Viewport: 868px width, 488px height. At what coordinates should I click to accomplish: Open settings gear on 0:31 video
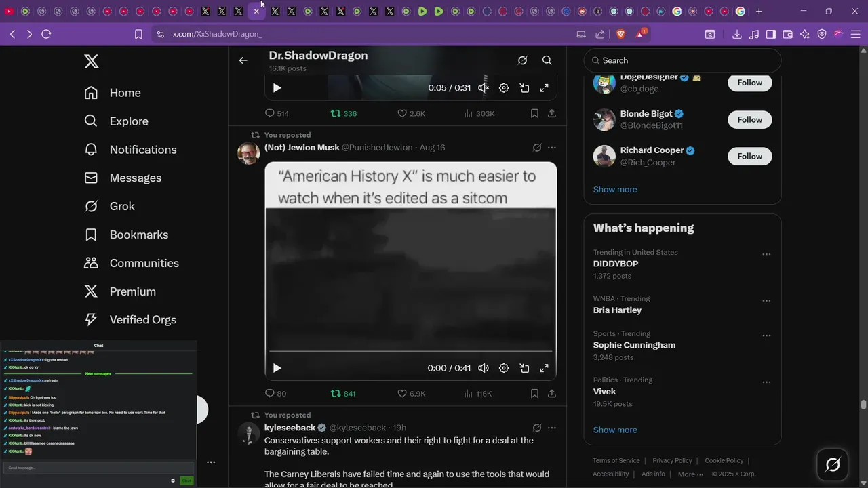[x=504, y=88]
